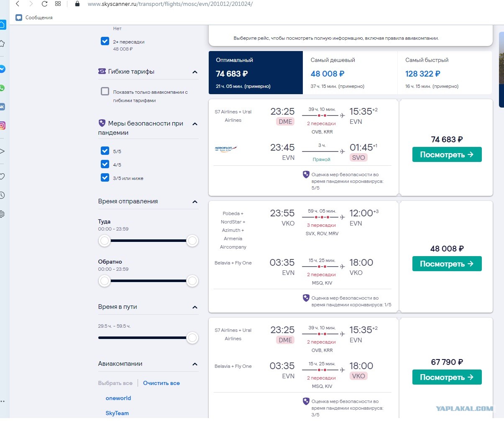This screenshot has width=504, height=421.
Task: Click the SVO airport badge
Action: 358,158
